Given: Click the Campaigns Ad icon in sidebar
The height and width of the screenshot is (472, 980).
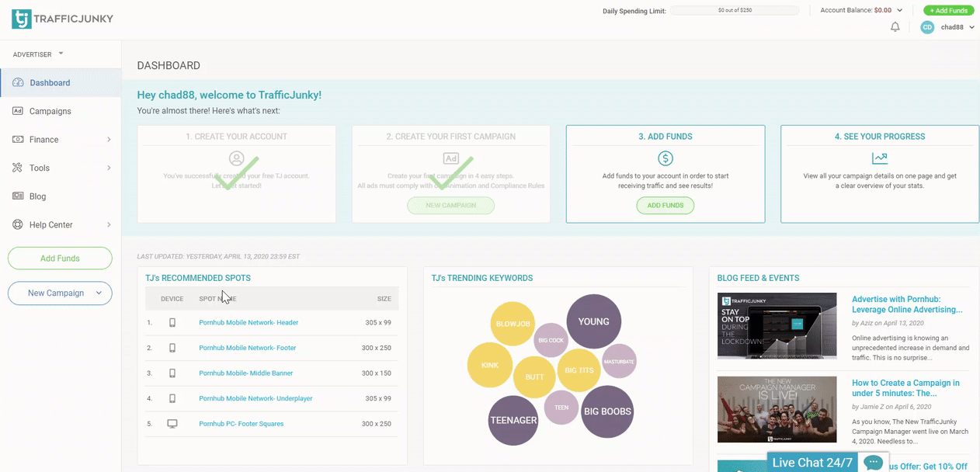Looking at the screenshot, I should pos(18,111).
